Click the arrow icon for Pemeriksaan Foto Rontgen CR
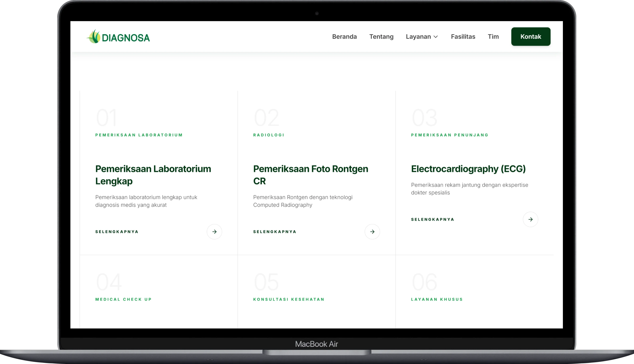The image size is (634, 364). click(372, 232)
